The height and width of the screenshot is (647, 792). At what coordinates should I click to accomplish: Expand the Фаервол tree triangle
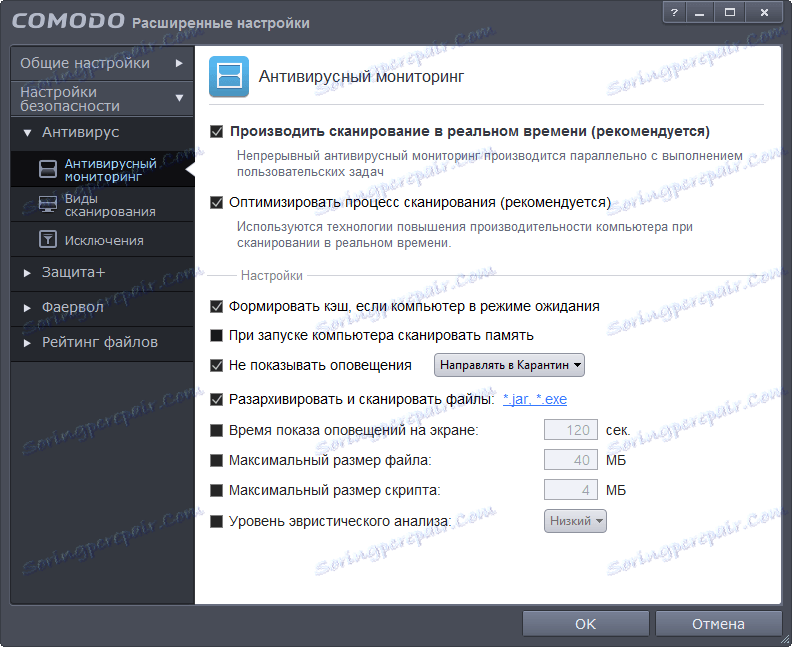point(27,308)
